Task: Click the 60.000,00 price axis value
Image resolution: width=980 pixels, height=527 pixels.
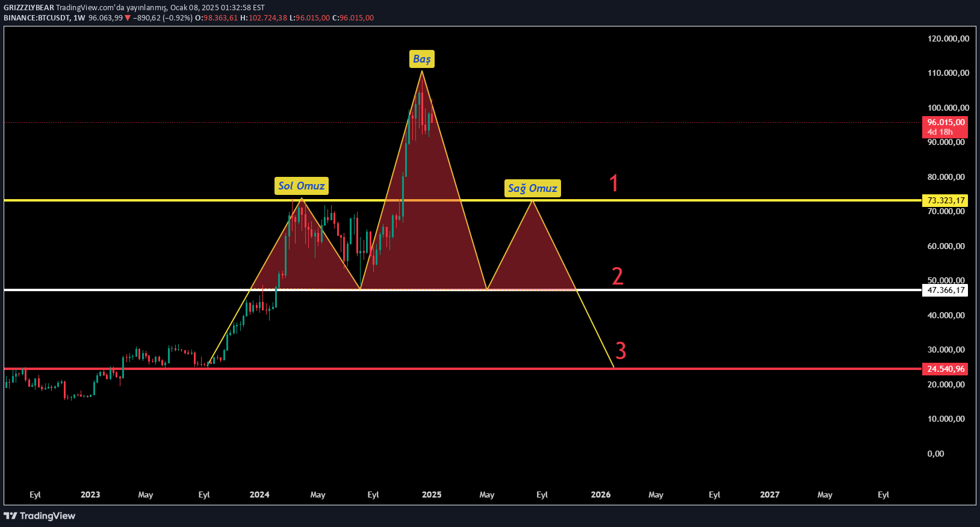Action: click(946, 246)
